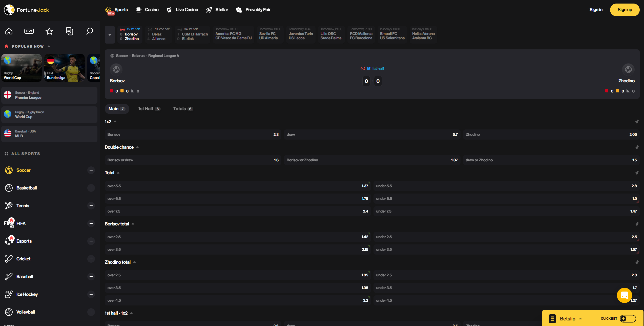Click Borisov team badge icon

(116, 69)
